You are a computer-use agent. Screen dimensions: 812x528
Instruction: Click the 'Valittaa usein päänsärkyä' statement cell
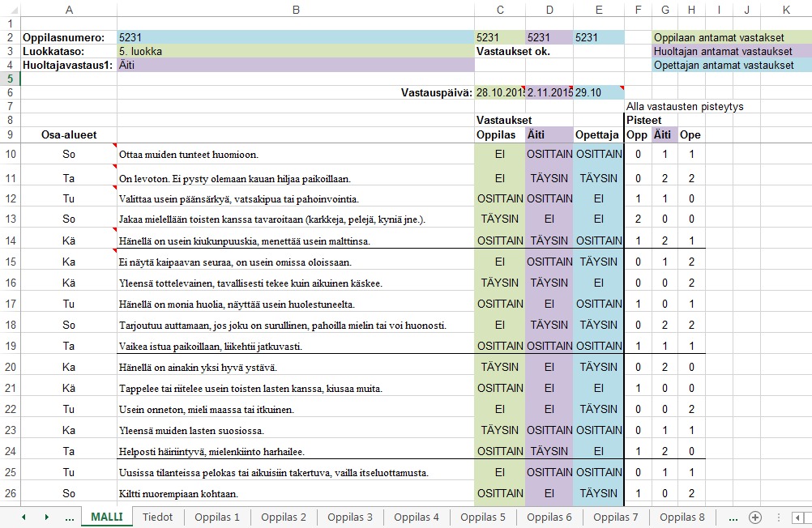(296, 198)
